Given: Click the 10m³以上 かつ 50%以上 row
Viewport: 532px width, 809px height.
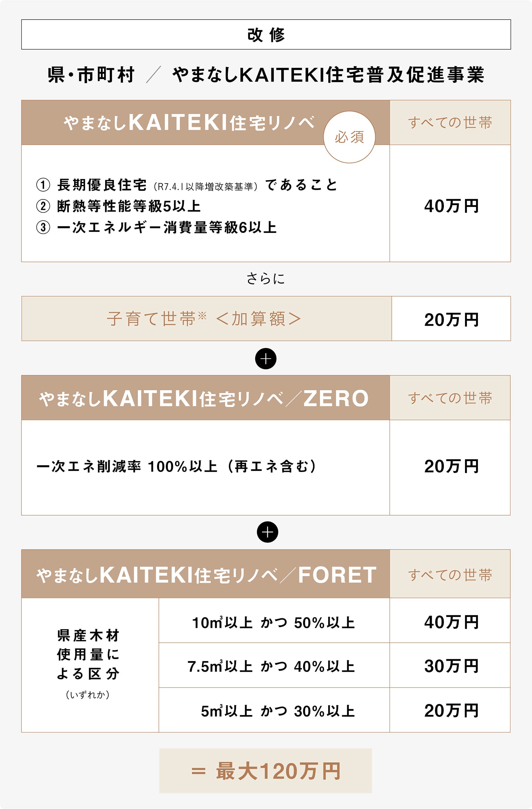Looking at the screenshot, I should 274,623.
